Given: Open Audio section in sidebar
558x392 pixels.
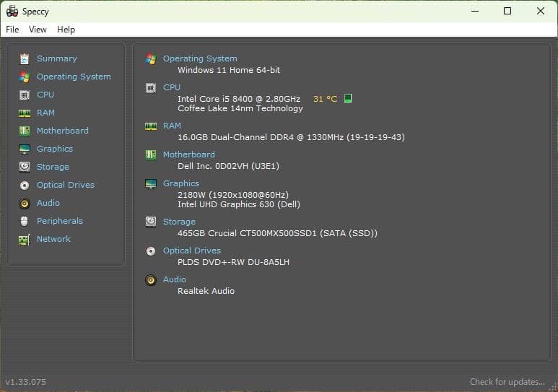Looking at the screenshot, I should click(x=48, y=203).
